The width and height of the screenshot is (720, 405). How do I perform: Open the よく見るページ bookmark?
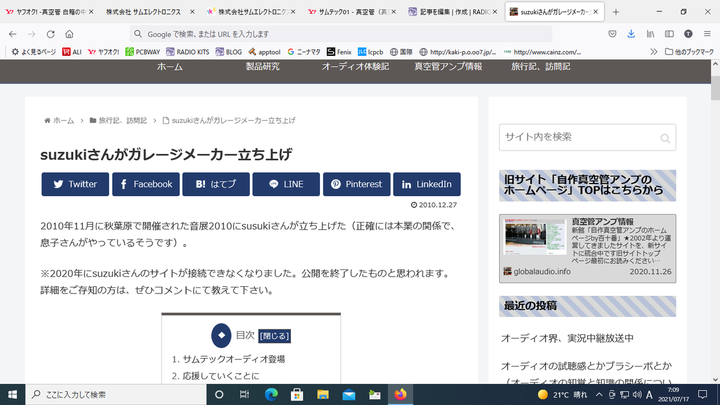tap(34, 52)
